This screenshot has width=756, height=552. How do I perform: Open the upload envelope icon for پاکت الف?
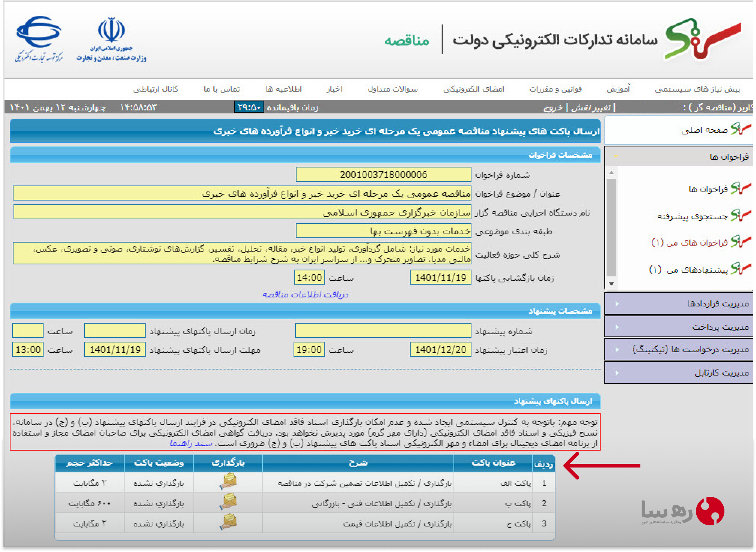click(228, 481)
